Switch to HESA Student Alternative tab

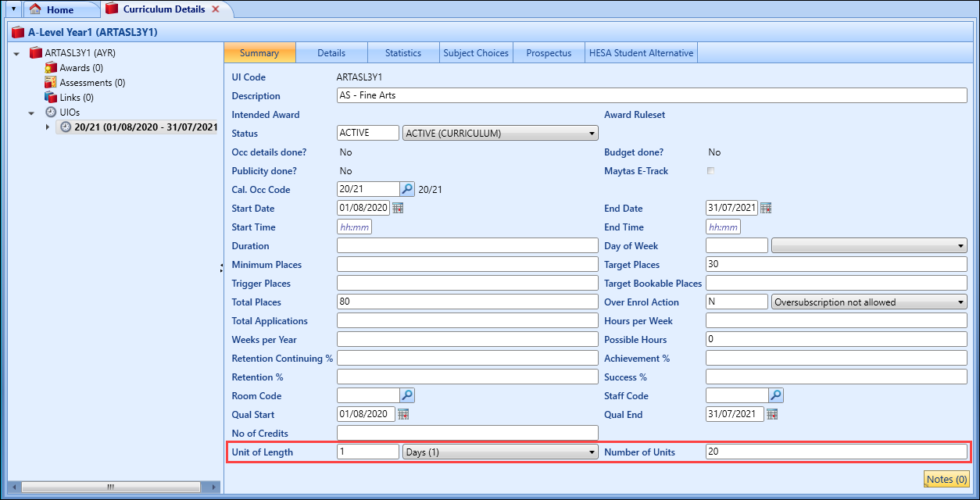click(641, 53)
